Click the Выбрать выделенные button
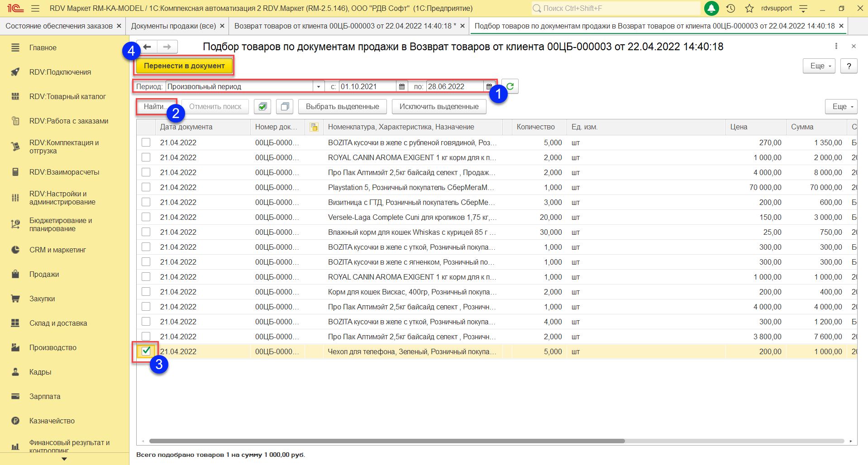The image size is (868, 465). pos(342,107)
